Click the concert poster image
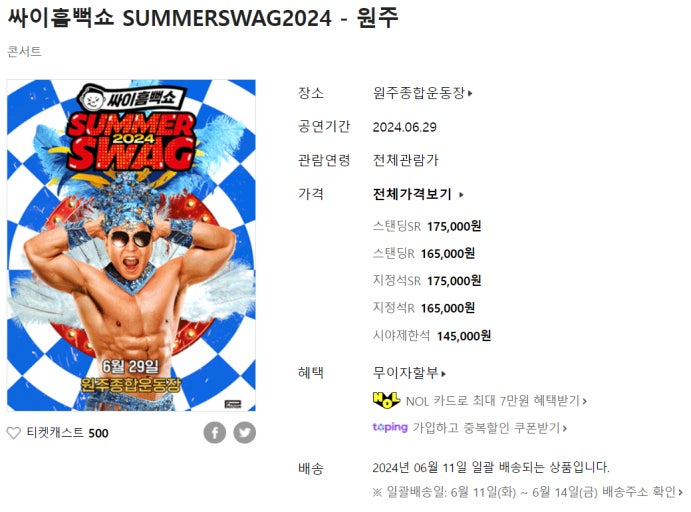This screenshot has height=512, width=691. 131,245
